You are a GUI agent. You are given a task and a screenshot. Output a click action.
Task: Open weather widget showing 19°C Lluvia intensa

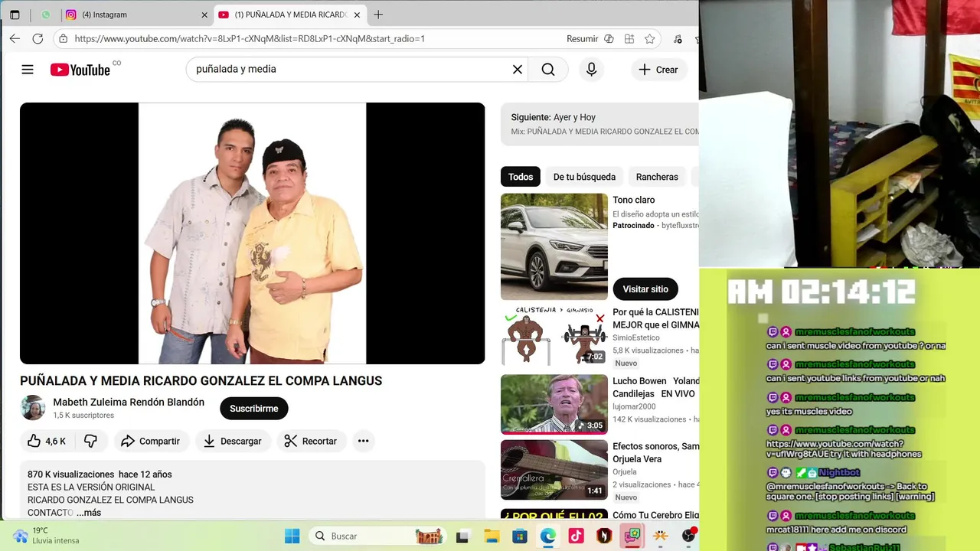pyautogui.click(x=46, y=536)
